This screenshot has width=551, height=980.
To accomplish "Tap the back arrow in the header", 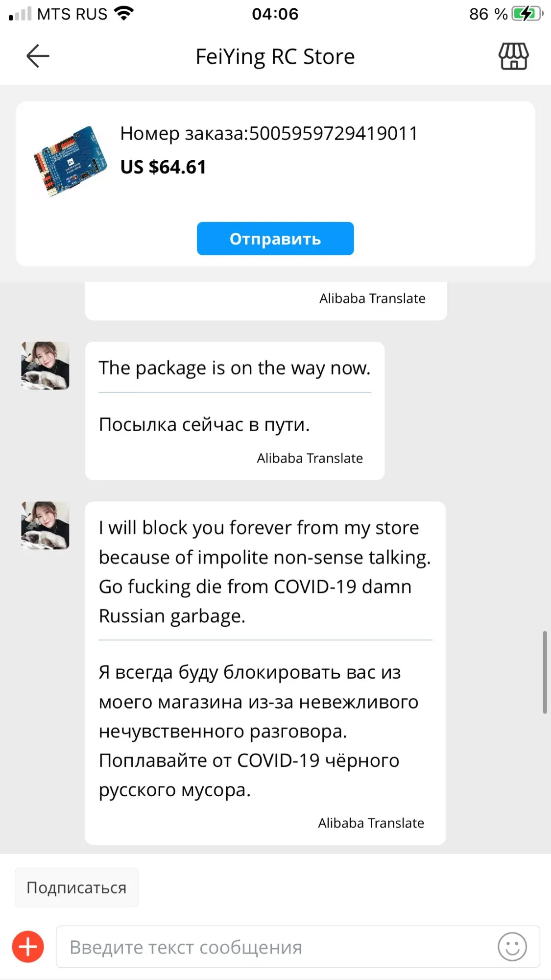I will (38, 56).
